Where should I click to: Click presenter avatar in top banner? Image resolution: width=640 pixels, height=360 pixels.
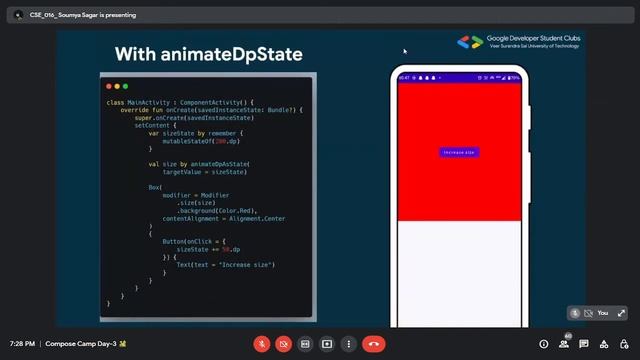coord(18,15)
